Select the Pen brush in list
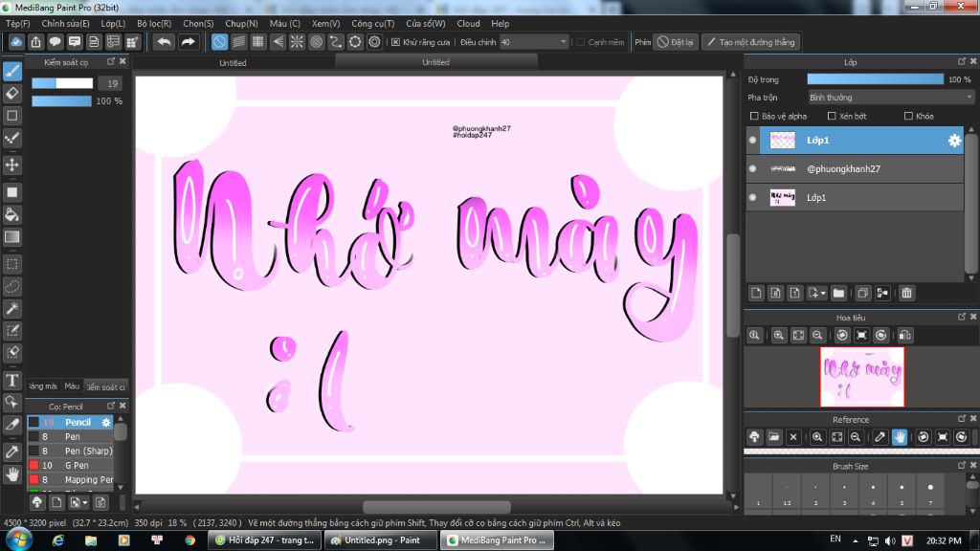This screenshot has width=980, height=551. click(71, 436)
